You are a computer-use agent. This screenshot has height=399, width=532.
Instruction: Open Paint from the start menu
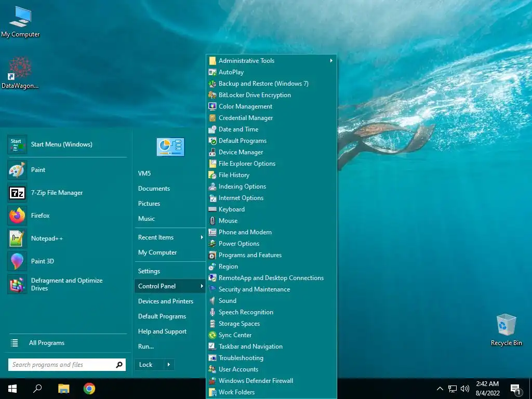pyautogui.click(x=67, y=170)
